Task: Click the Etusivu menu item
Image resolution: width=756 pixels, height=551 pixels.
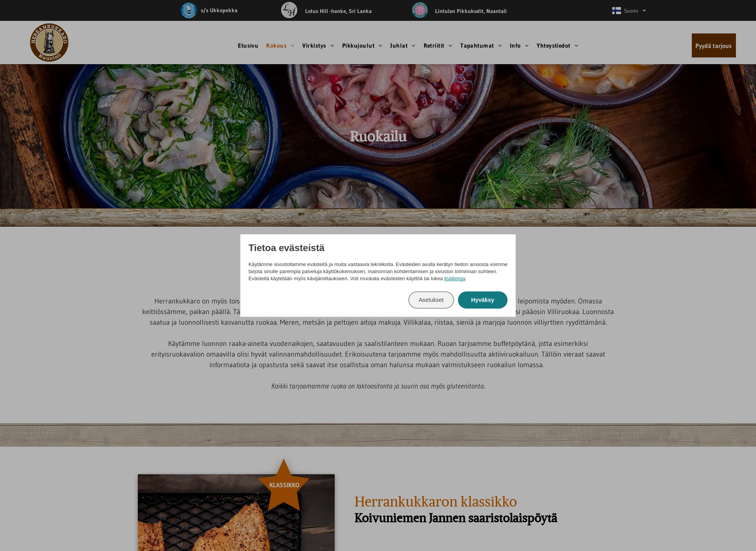Action: [247, 45]
